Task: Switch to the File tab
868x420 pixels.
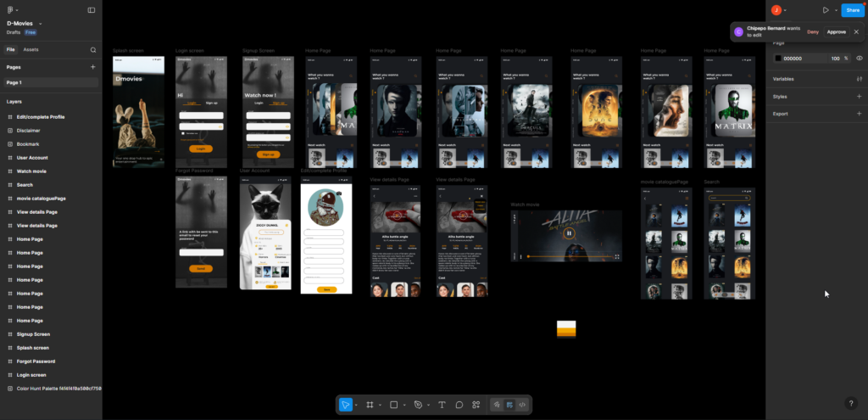Action: click(10, 50)
